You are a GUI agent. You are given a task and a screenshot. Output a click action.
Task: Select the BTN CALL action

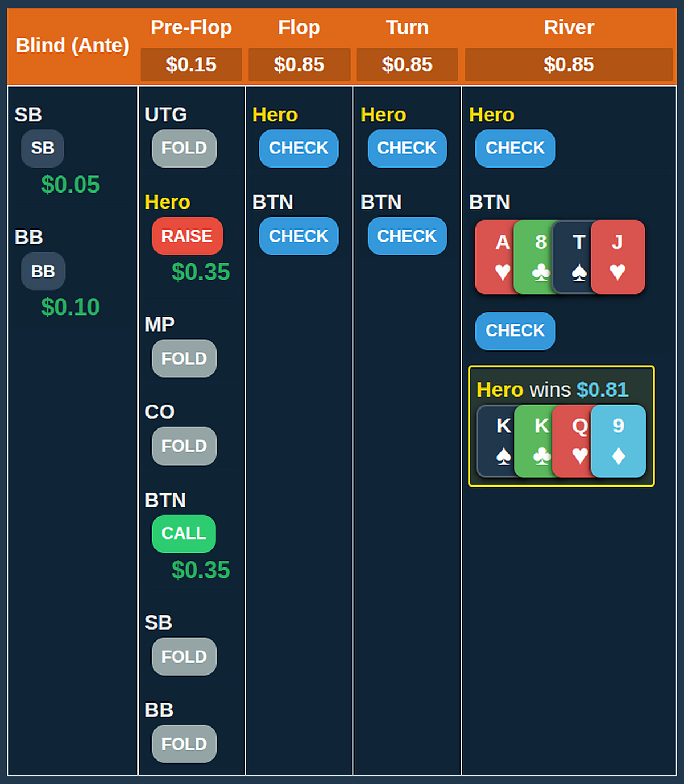pos(184,534)
